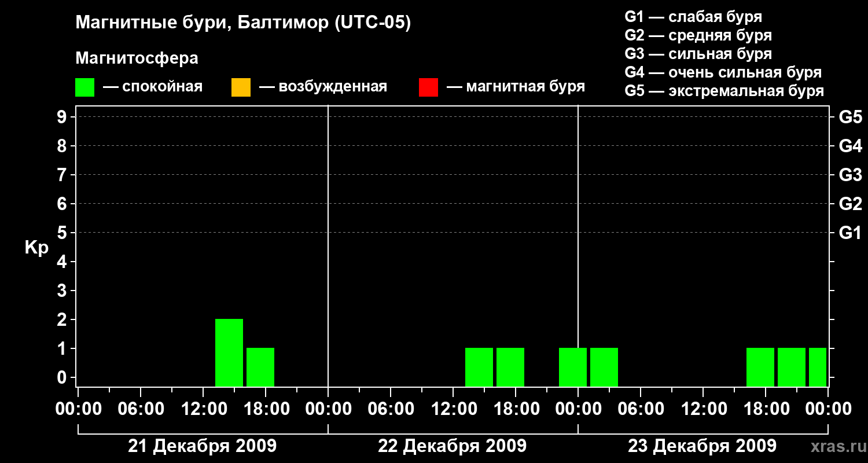This screenshot has height=463, width=868.
Task: Click the '0' tick on the Kp axis
Action: [x=63, y=377]
